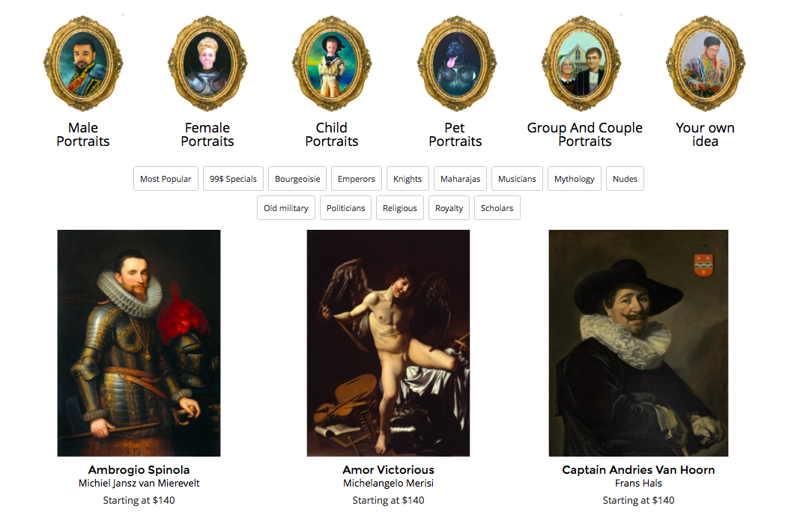
Task: Select the Emperors filter
Action: tap(357, 179)
